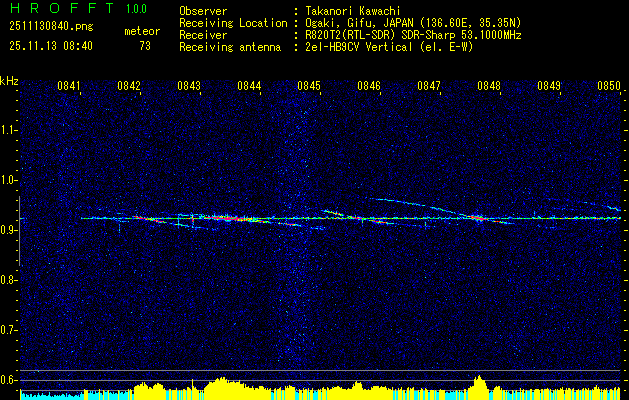Select the version number 1.0.0

(136, 8)
